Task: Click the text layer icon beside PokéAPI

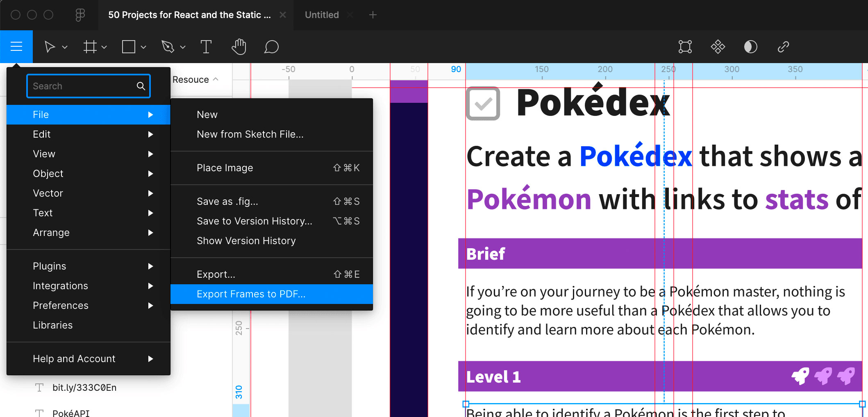Action: (39, 413)
